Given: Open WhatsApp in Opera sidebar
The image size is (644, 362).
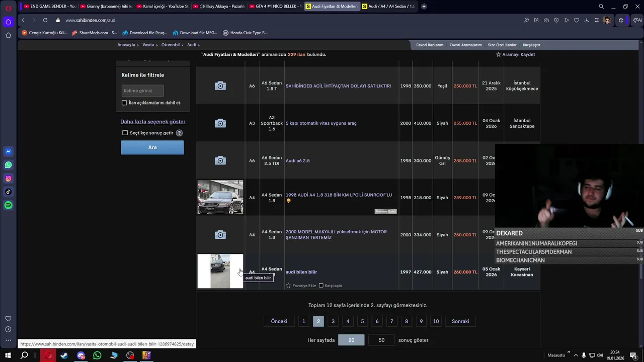Looking at the screenshot, I should click(8, 165).
